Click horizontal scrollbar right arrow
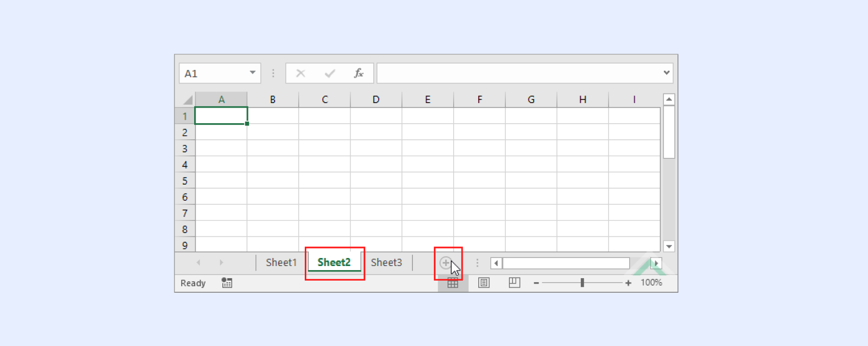This screenshot has width=868, height=346. point(656,263)
